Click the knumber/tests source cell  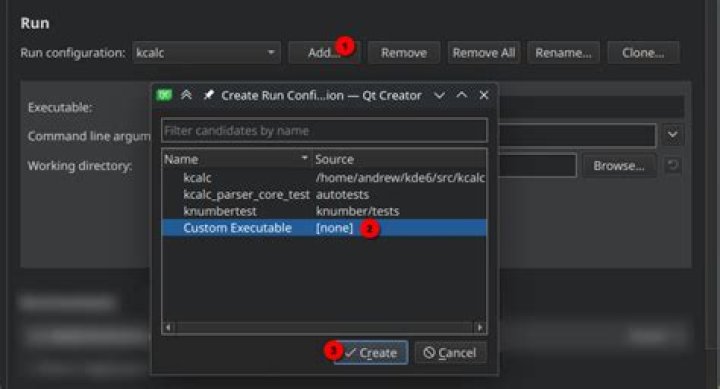pyautogui.click(x=357, y=211)
